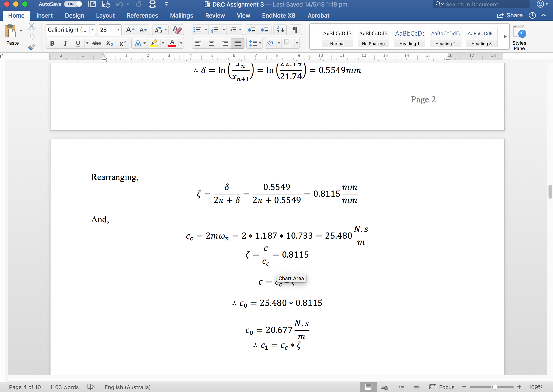Open the font size dropdown

tap(118, 30)
